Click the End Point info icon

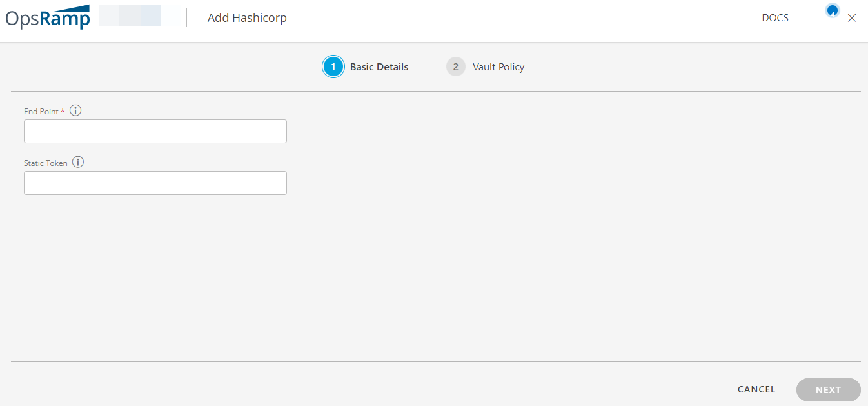pyautogui.click(x=75, y=110)
